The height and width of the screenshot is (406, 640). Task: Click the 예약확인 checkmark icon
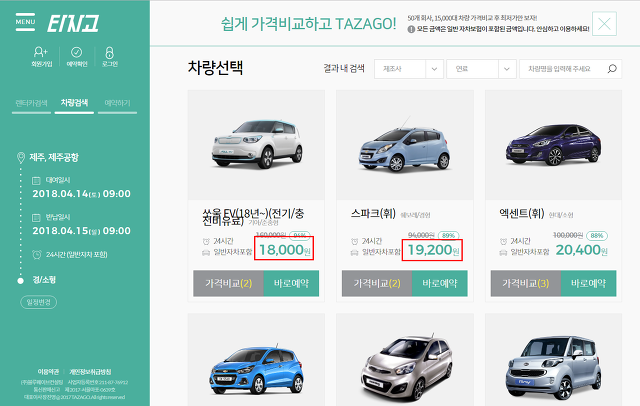click(x=76, y=52)
